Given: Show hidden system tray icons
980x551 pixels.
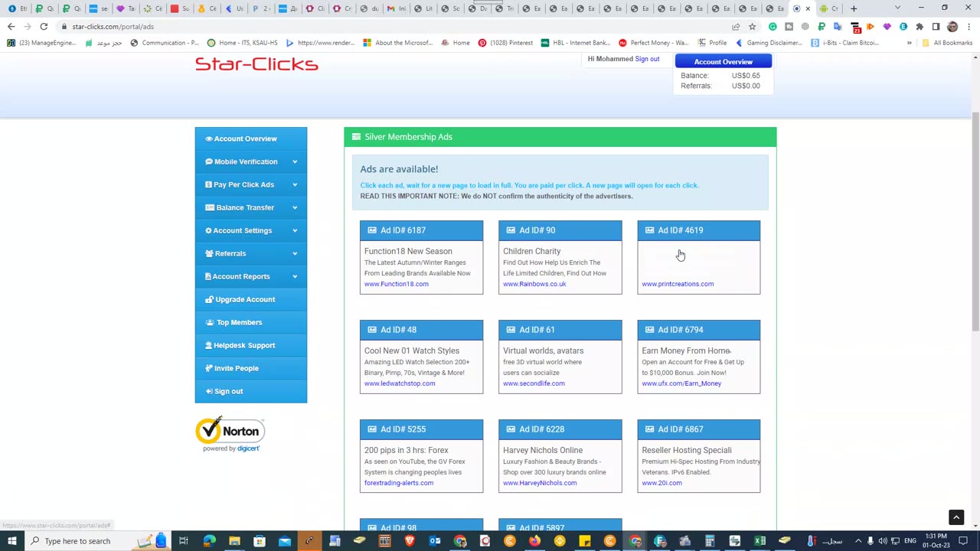Looking at the screenshot, I should (x=857, y=541).
